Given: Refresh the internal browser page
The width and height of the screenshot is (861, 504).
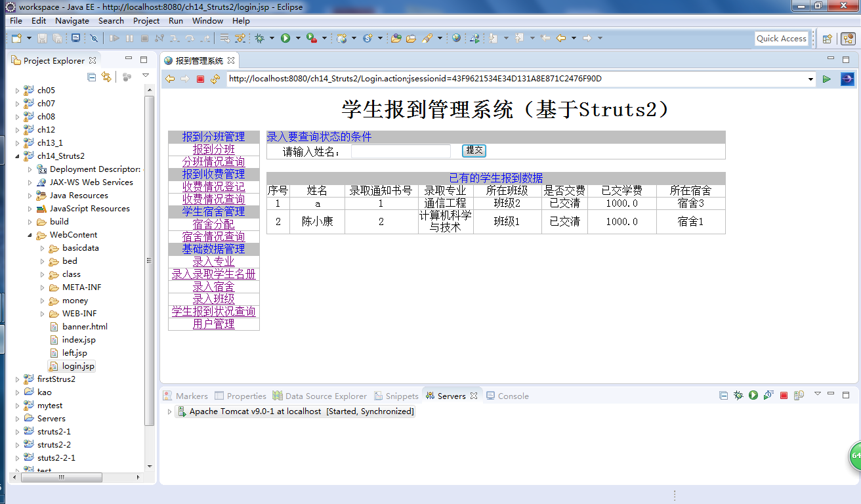Looking at the screenshot, I should [215, 79].
